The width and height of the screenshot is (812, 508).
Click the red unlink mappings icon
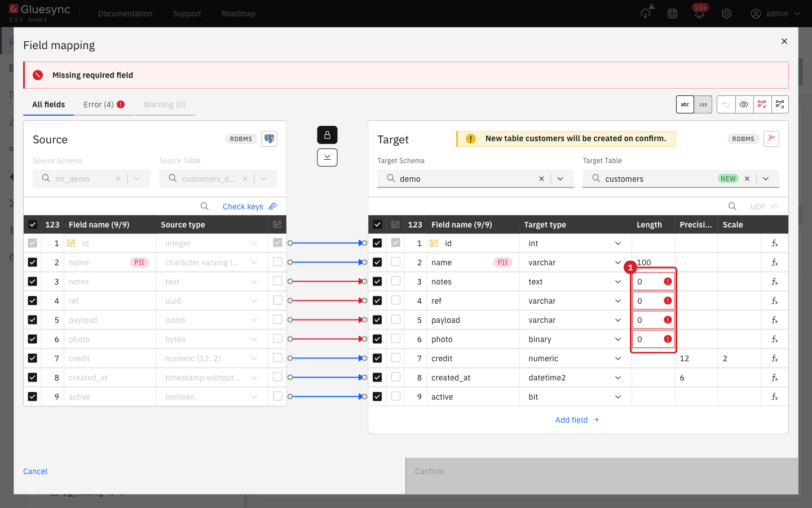click(x=762, y=104)
